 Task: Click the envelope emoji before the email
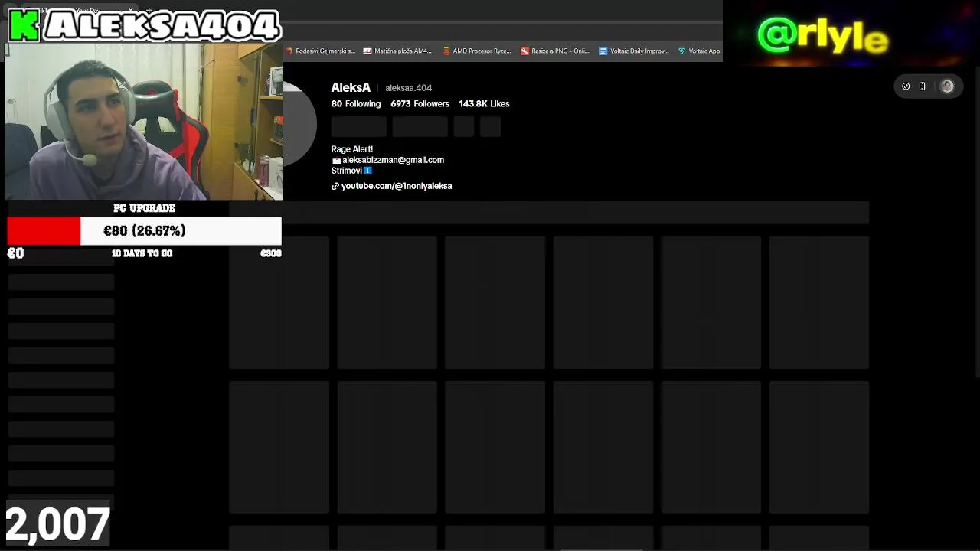coord(336,161)
